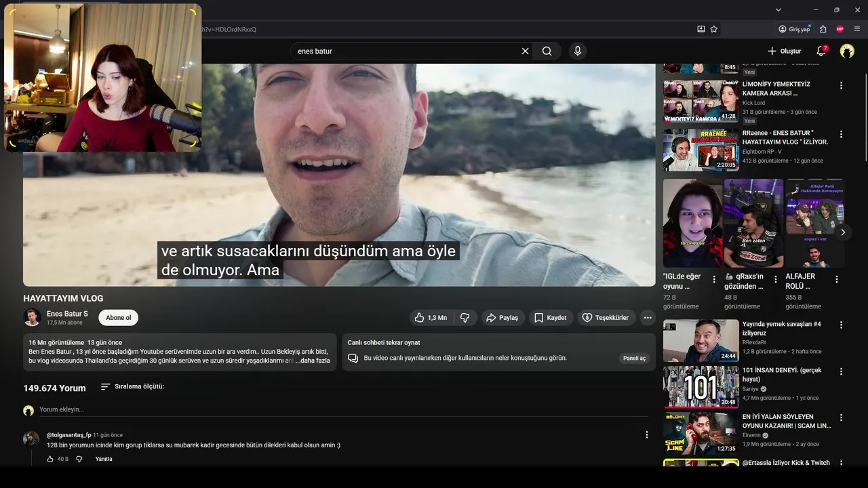Bookmark this page with star icon
This screenshot has height=488, width=868.
tap(714, 29)
